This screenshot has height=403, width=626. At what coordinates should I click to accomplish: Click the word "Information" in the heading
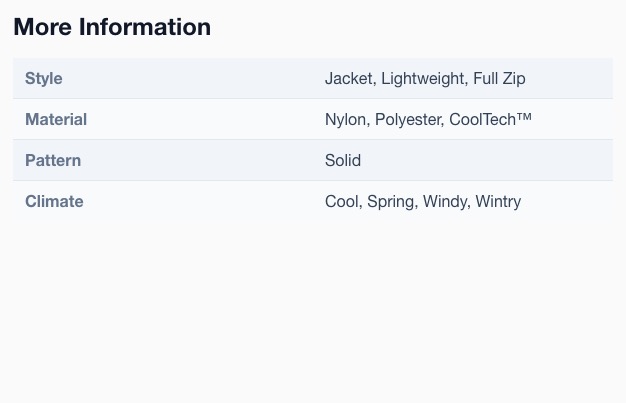coord(145,27)
